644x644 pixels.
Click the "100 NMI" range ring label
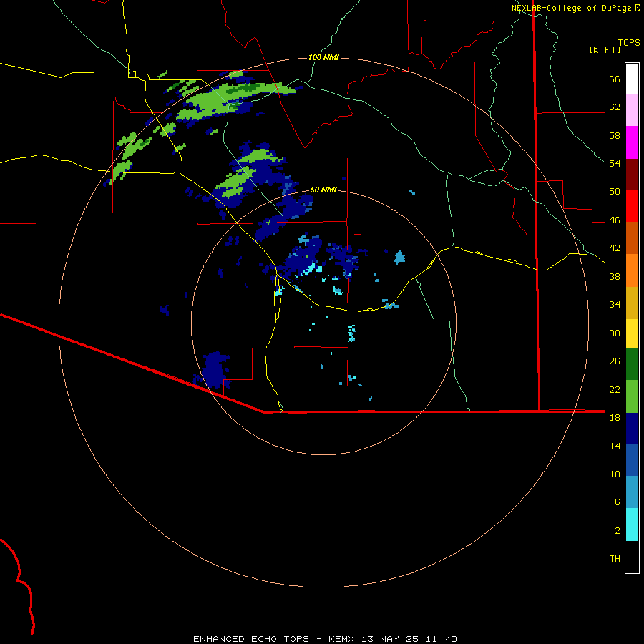point(323,57)
